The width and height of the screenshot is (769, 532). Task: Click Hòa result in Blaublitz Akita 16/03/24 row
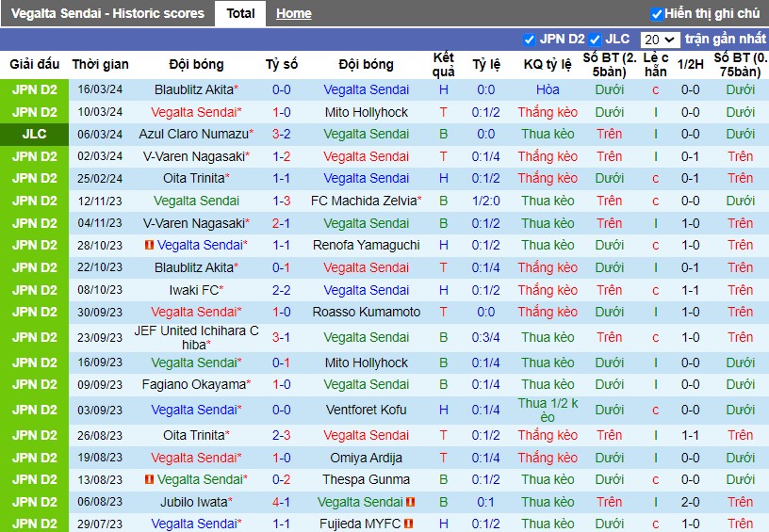[x=548, y=89]
